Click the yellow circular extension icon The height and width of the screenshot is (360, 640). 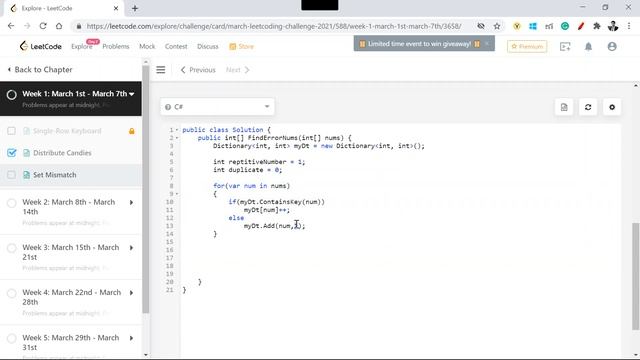(x=517, y=26)
